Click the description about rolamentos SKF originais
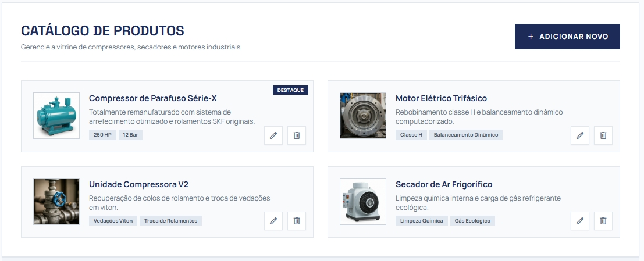 172,116
